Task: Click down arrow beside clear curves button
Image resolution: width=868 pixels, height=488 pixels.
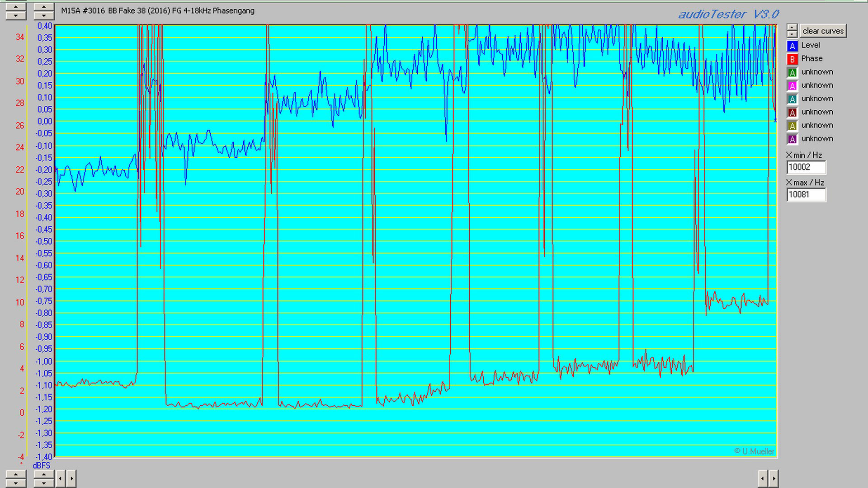Action: (x=792, y=34)
